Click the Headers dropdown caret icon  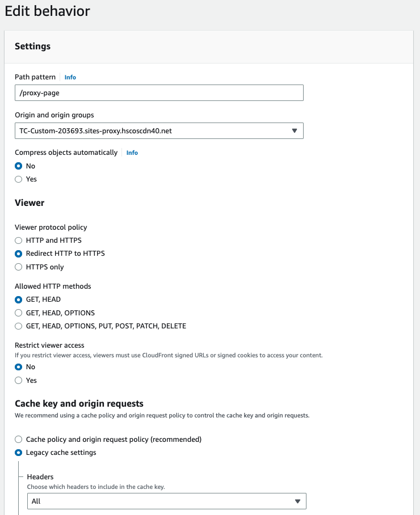click(297, 501)
